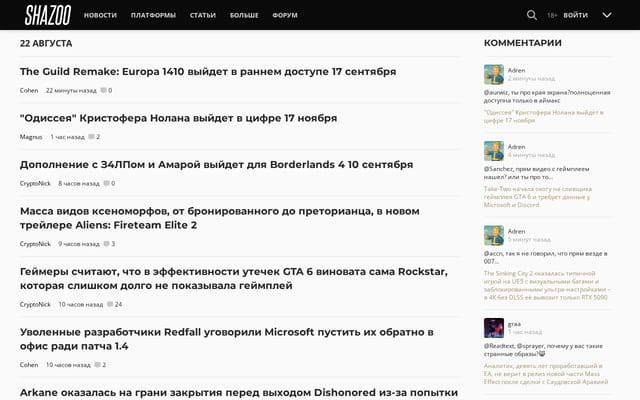The width and height of the screenshot is (640, 400).
Task: Open author Cohen on Guild Remake post
Action: (x=29, y=90)
